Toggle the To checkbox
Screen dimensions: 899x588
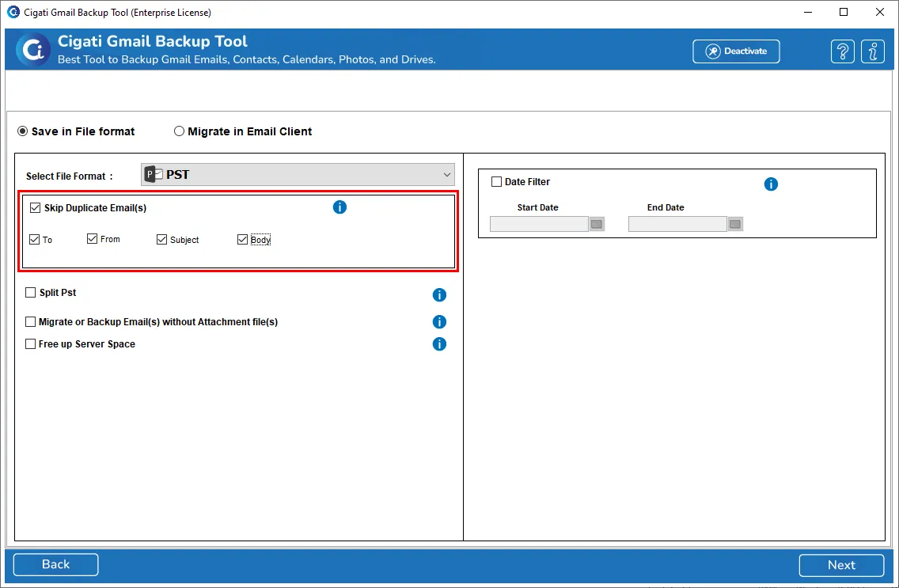coord(34,240)
